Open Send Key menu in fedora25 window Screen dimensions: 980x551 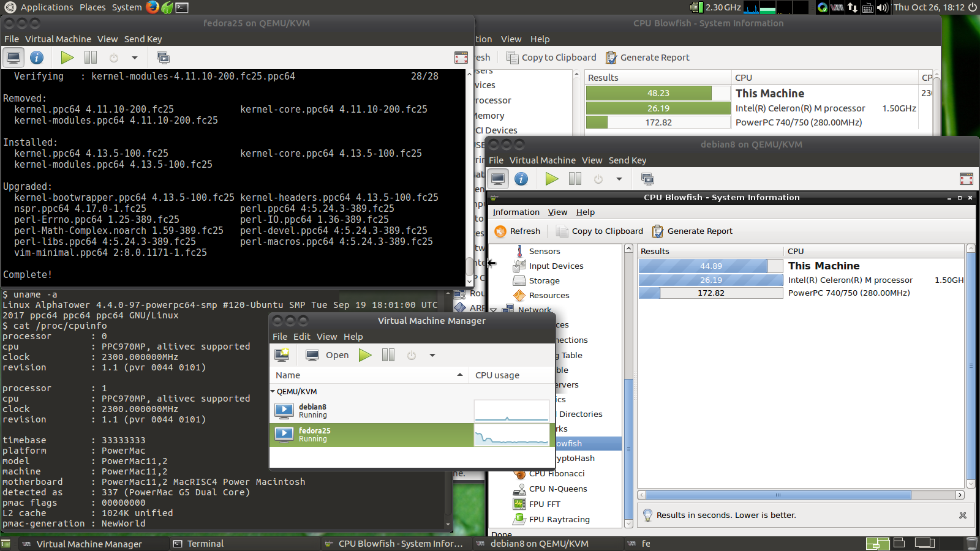143,39
